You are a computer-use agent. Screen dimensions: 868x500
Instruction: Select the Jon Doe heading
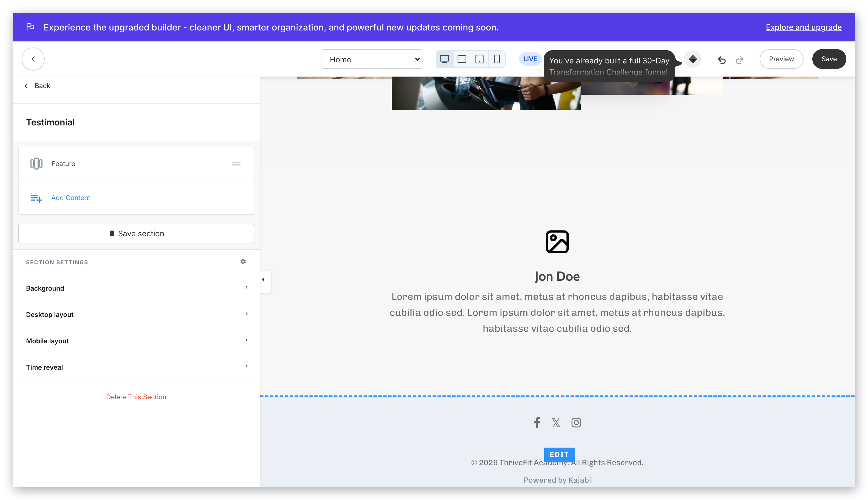557,277
